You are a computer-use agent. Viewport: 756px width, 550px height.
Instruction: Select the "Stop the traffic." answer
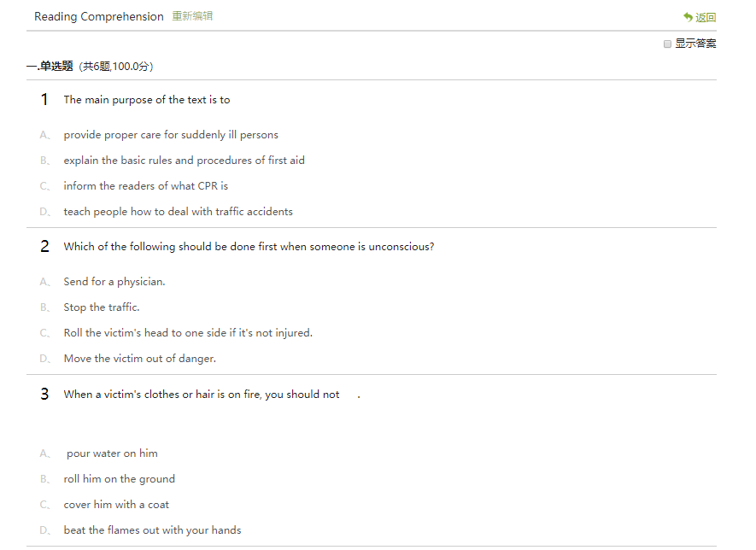[101, 307]
